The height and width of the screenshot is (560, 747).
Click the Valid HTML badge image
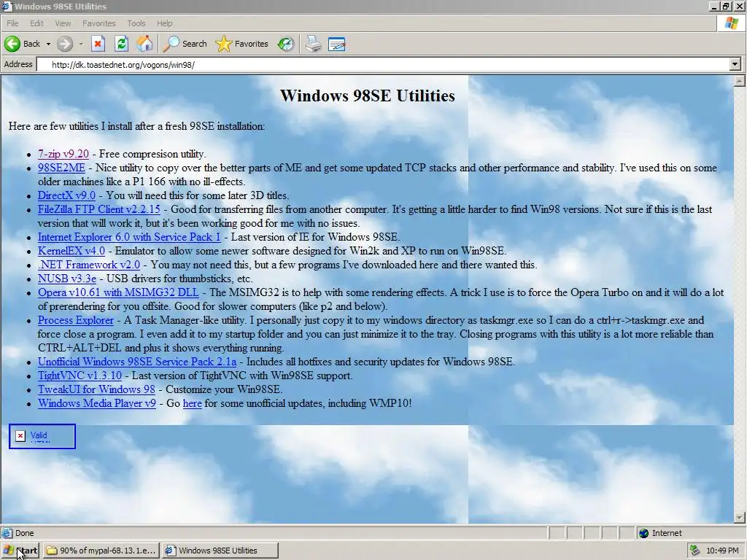pyautogui.click(x=42, y=436)
